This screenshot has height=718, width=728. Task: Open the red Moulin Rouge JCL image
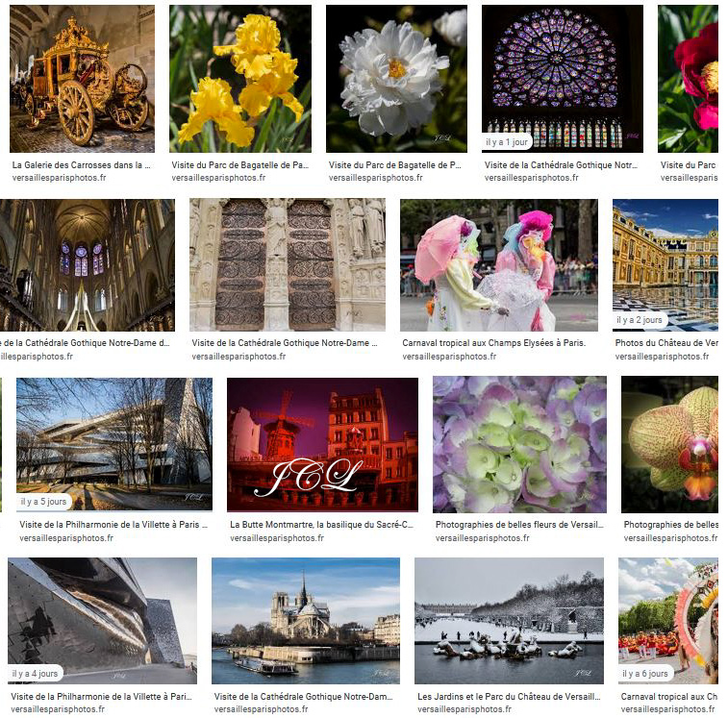click(322, 444)
